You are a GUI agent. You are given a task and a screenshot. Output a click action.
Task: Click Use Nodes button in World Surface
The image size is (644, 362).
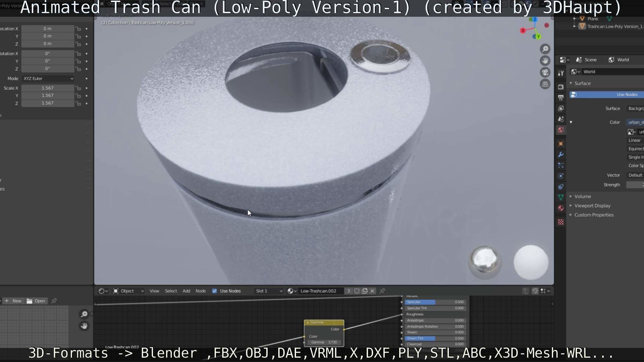[x=606, y=95]
